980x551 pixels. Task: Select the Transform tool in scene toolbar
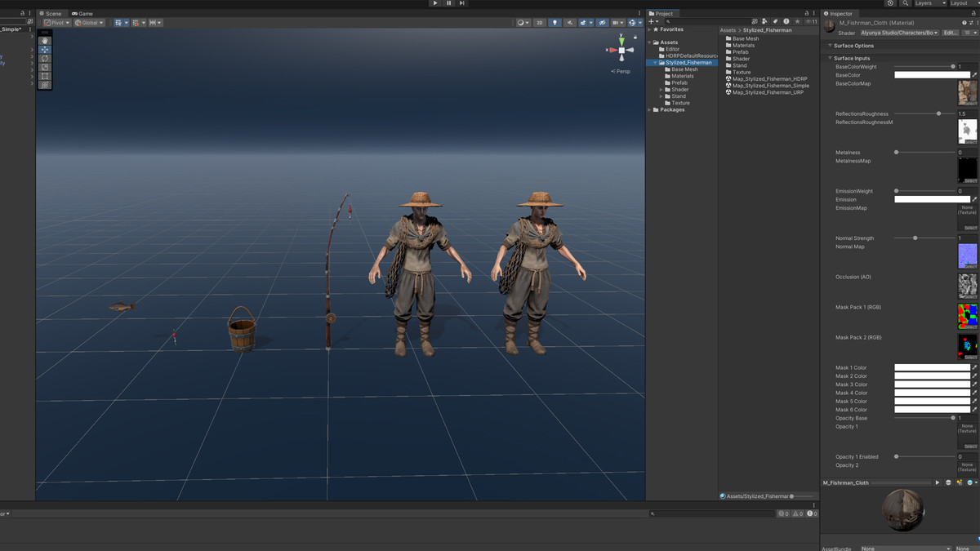click(45, 85)
